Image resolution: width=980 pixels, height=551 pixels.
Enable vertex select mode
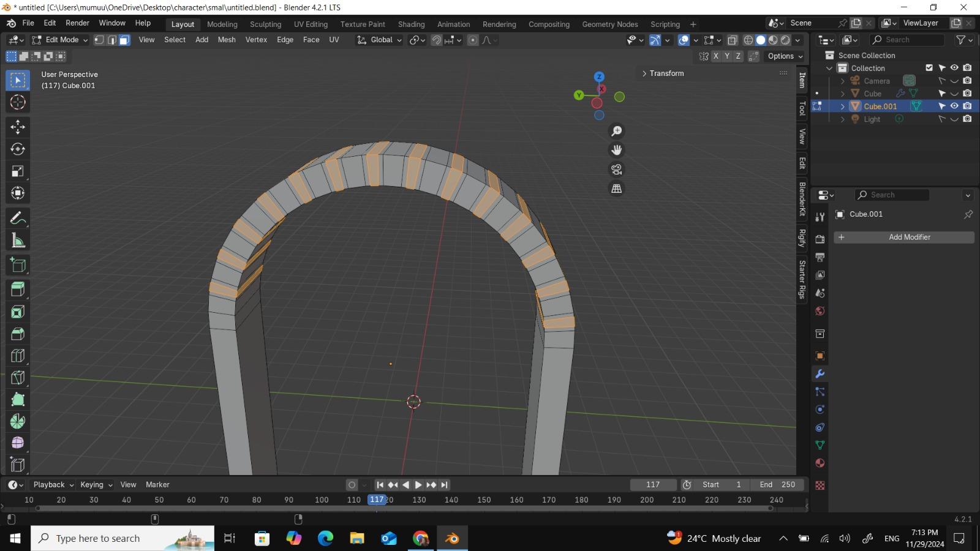click(99, 40)
